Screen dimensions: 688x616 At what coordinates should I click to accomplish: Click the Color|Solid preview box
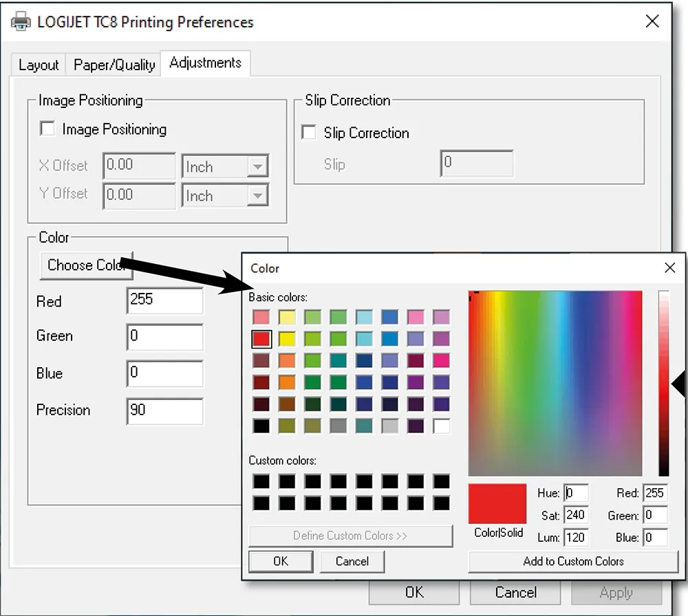[497, 504]
